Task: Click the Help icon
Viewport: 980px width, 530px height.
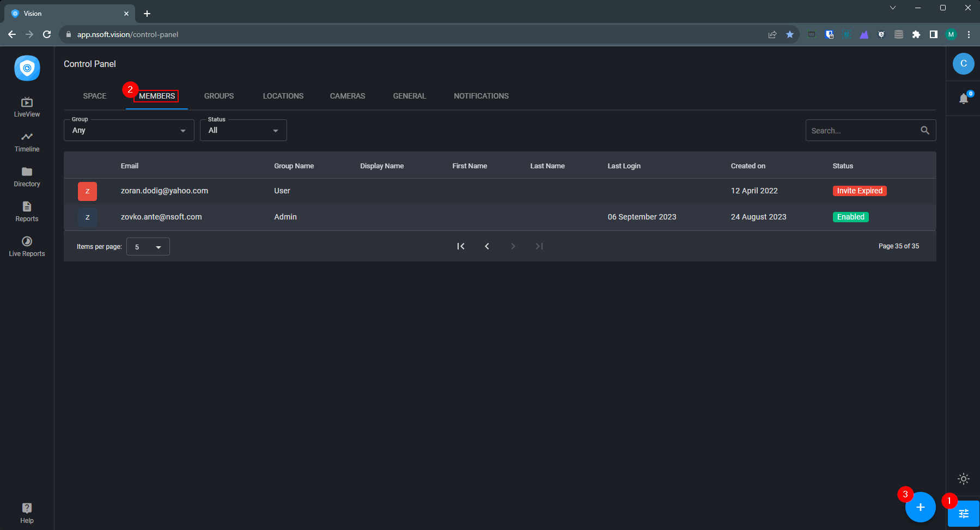Action: pyautogui.click(x=27, y=513)
